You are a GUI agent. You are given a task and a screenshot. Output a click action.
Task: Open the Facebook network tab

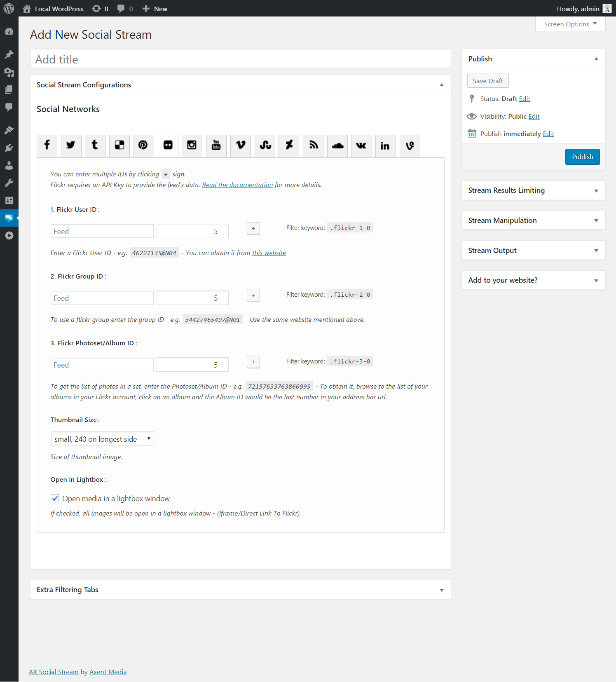(47, 145)
